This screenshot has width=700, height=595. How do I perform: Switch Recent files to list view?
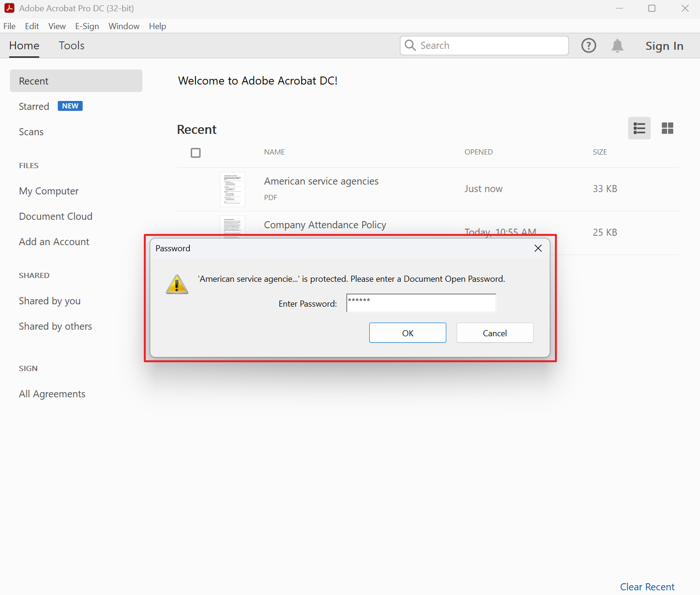[x=639, y=128]
